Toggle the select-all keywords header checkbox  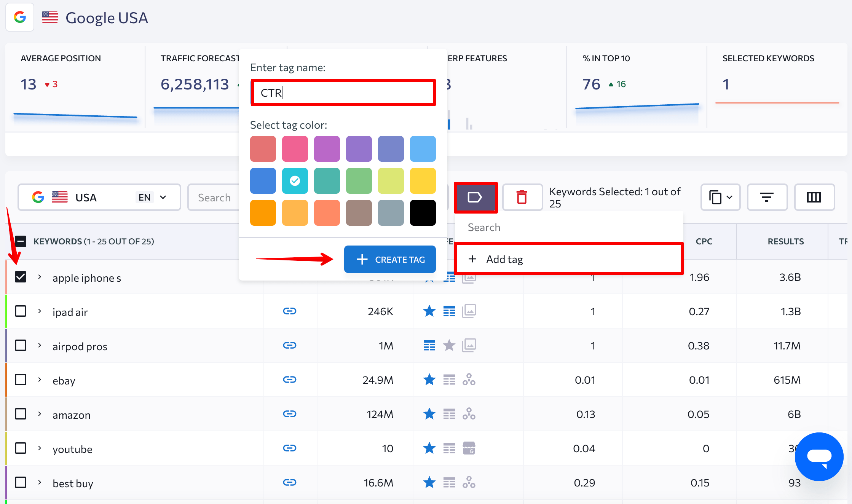tap(21, 241)
